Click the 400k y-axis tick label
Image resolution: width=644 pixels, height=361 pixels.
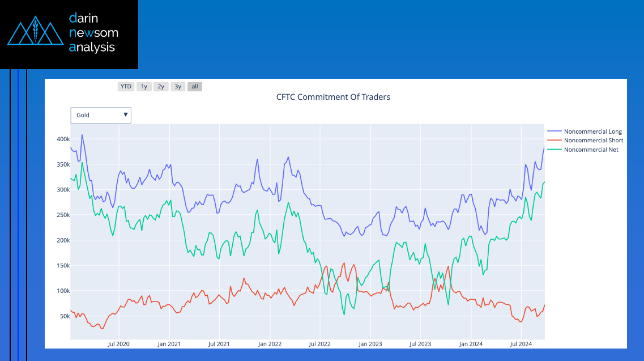(x=62, y=139)
